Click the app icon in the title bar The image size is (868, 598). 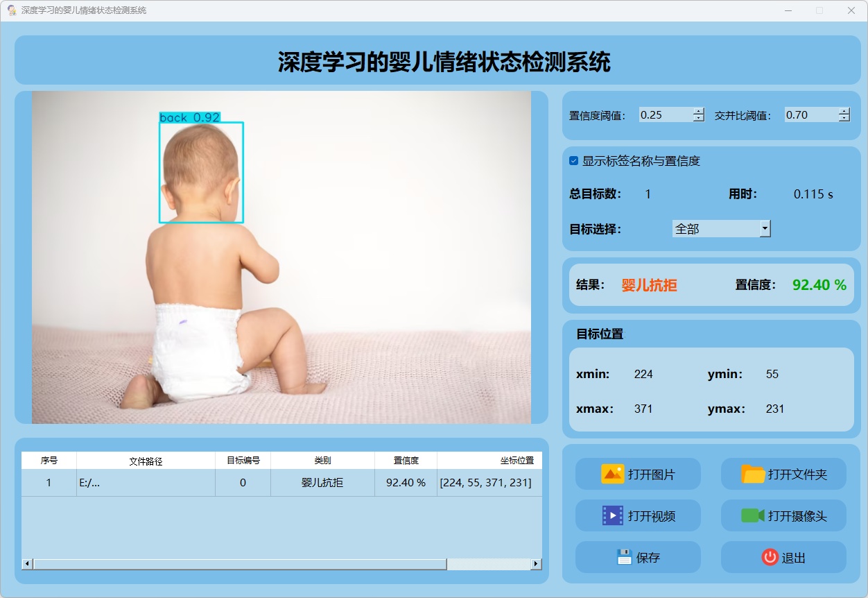pos(11,10)
